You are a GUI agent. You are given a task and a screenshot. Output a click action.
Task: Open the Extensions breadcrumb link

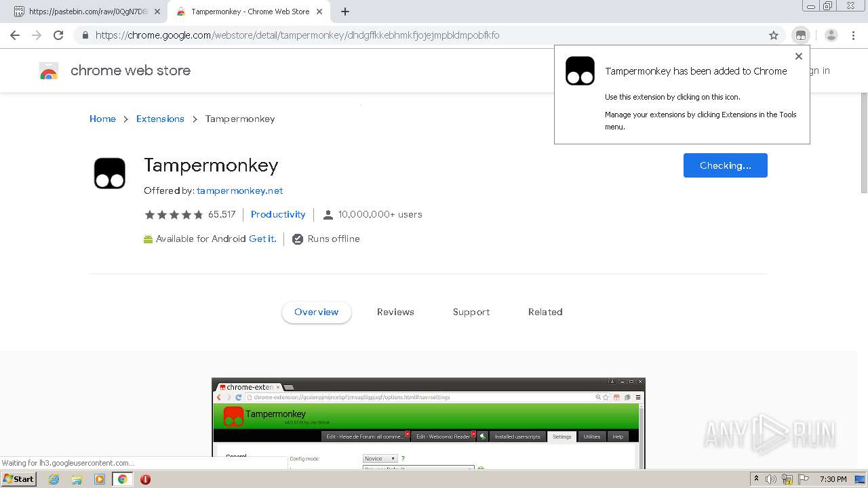[160, 119]
